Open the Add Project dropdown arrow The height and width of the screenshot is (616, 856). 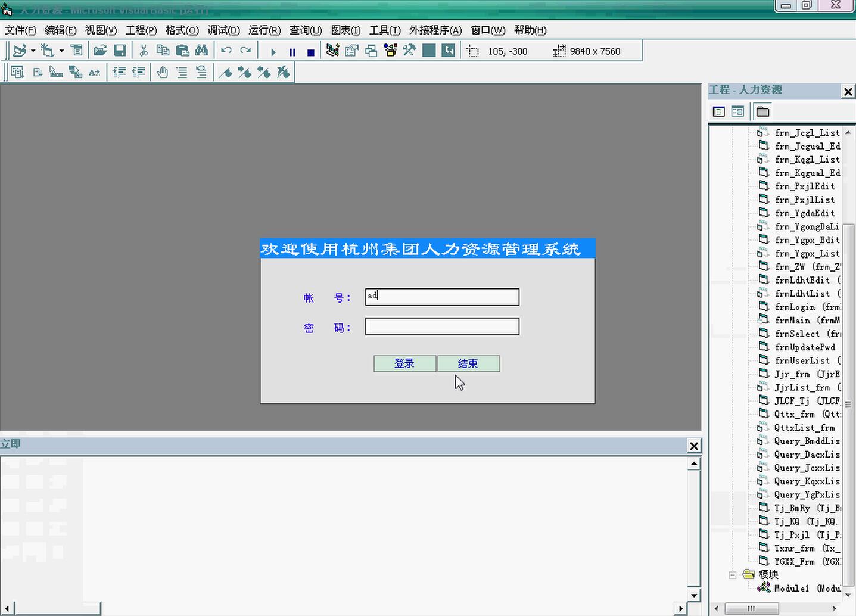[33, 51]
